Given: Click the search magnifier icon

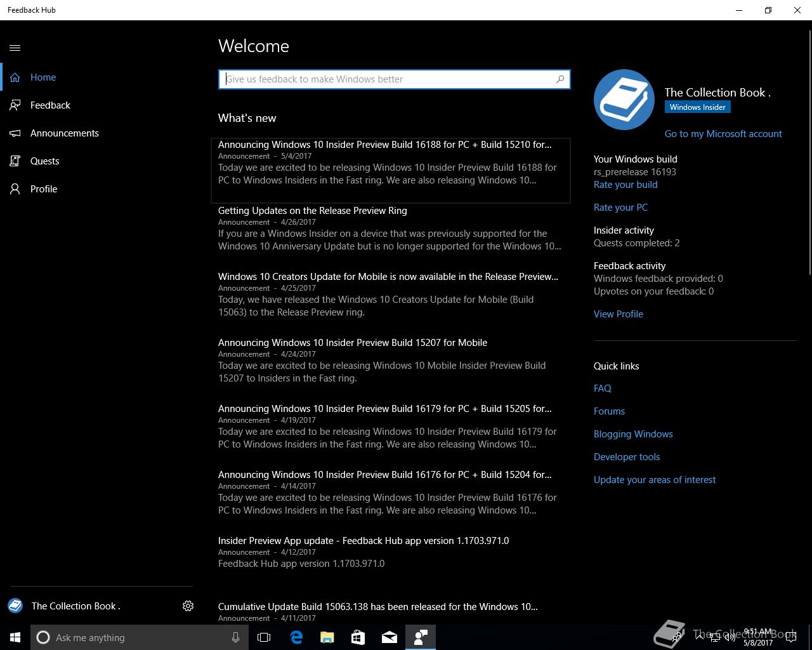Looking at the screenshot, I should (560, 79).
